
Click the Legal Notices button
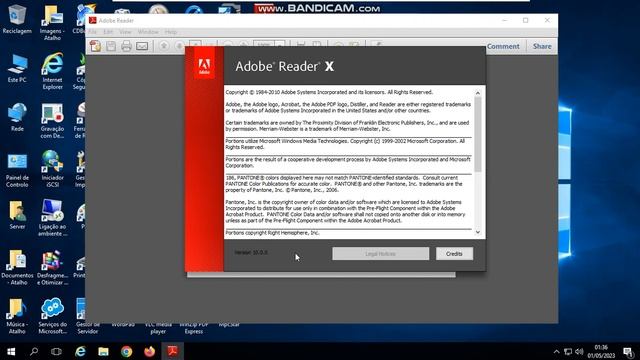click(380, 253)
